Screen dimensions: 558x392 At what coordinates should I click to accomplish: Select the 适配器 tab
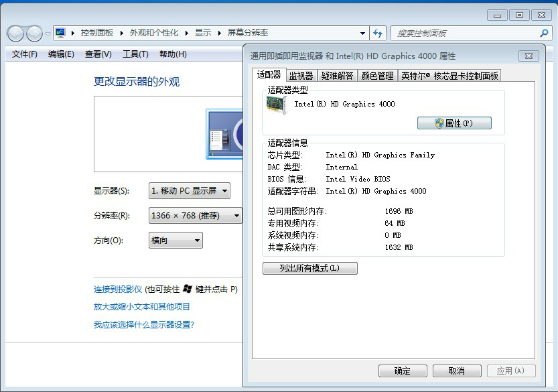pos(269,75)
